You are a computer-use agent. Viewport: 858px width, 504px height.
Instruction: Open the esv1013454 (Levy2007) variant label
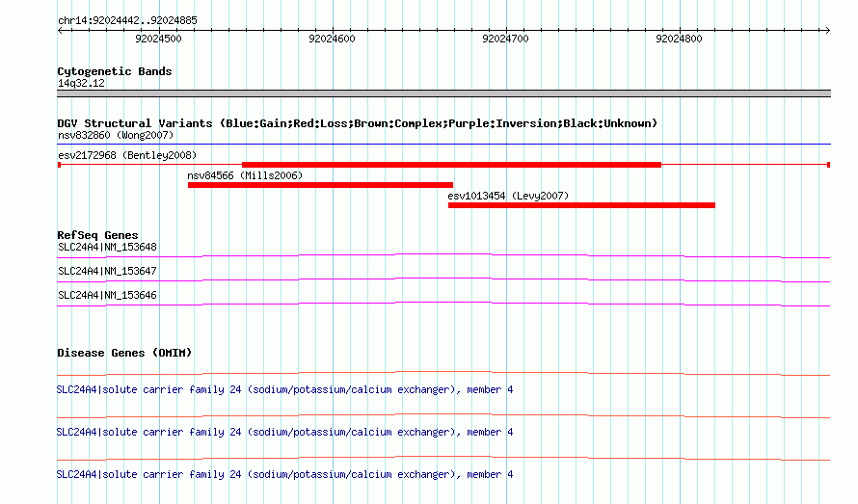click(508, 196)
